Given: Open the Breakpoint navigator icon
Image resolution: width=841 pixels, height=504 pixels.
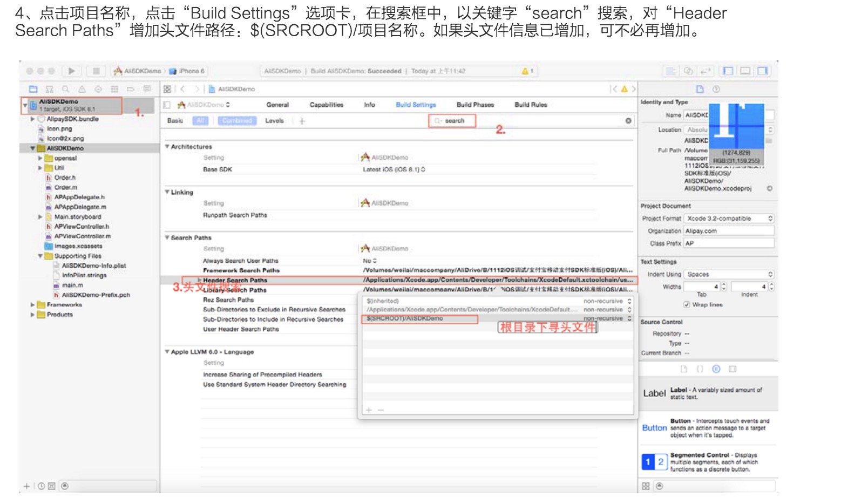Looking at the screenshot, I should coord(131,89).
